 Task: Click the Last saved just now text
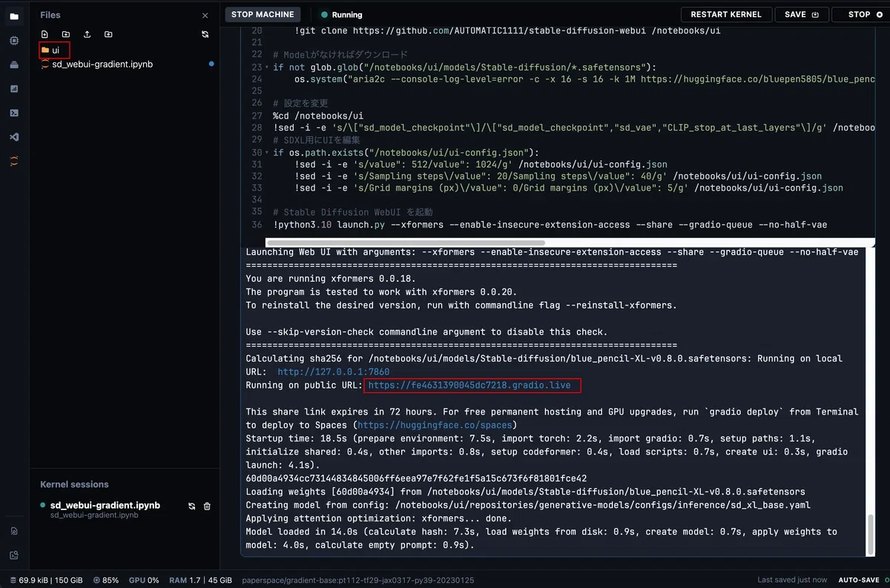coord(792,580)
